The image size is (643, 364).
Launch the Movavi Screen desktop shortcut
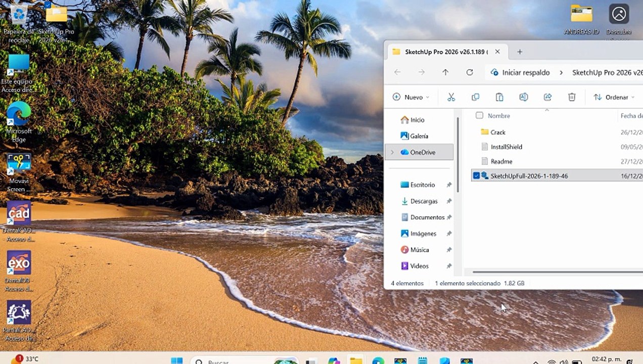pyautogui.click(x=19, y=172)
